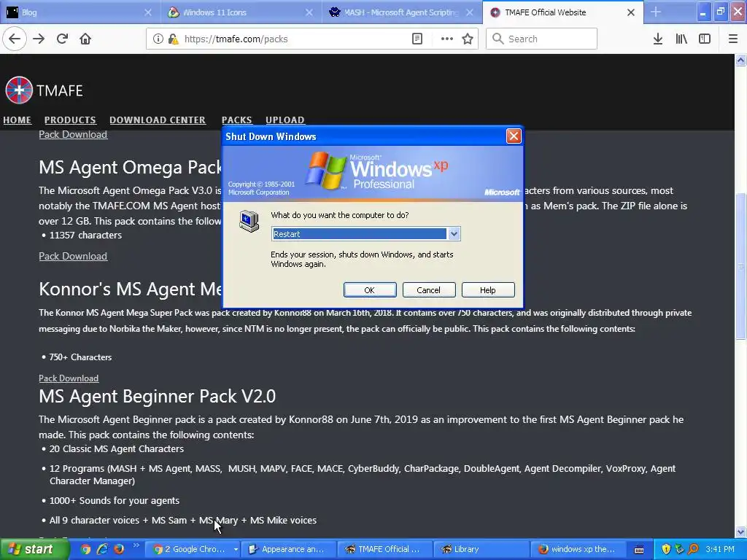Switch to the Blog tab
The height and width of the screenshot is (560, 747).
click(80, 12)
